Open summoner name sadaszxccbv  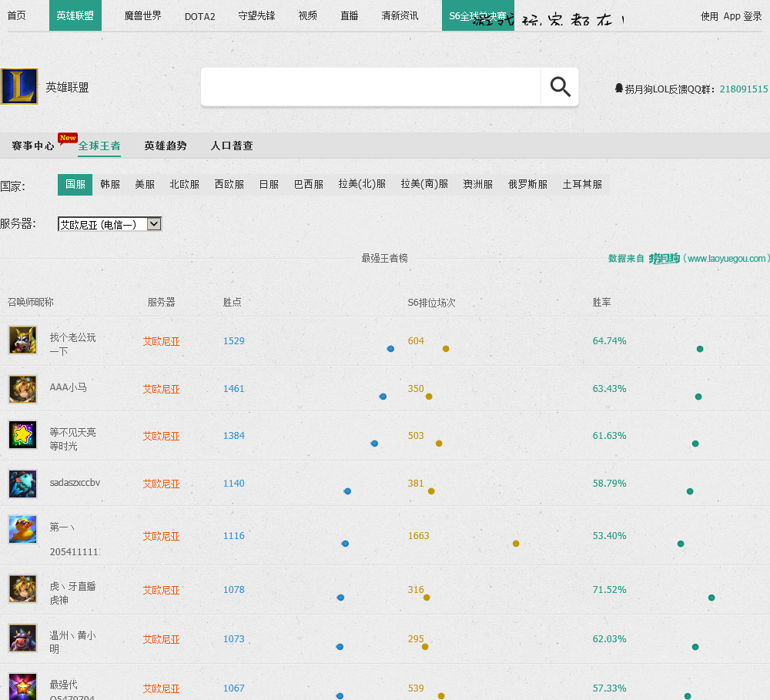pos(75,483)
